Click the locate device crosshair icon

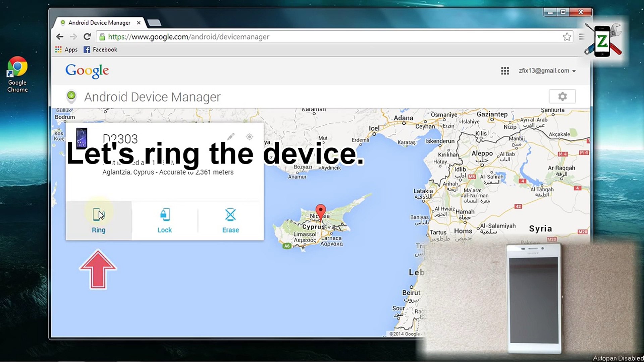pos(249,136)
